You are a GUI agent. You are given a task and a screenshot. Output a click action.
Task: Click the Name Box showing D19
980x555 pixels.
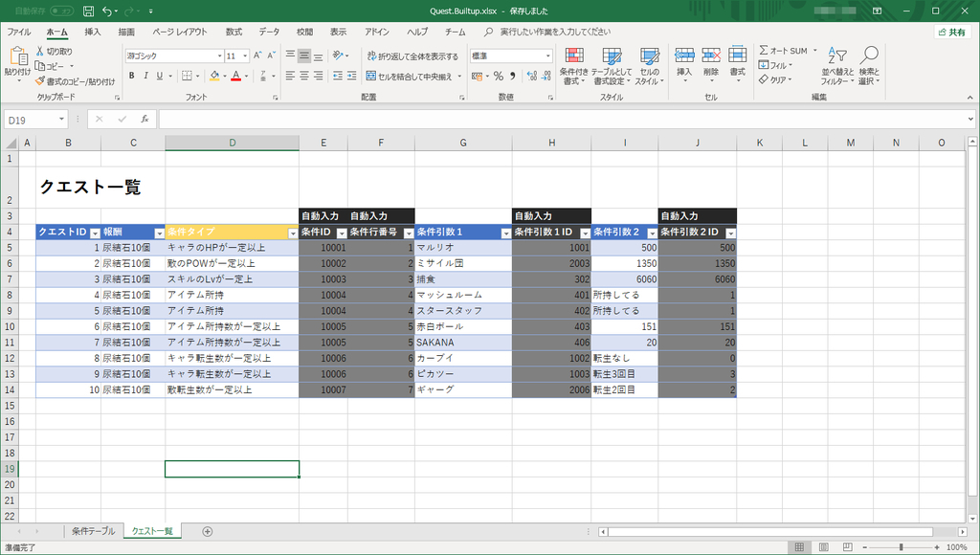tap(35, 120)
